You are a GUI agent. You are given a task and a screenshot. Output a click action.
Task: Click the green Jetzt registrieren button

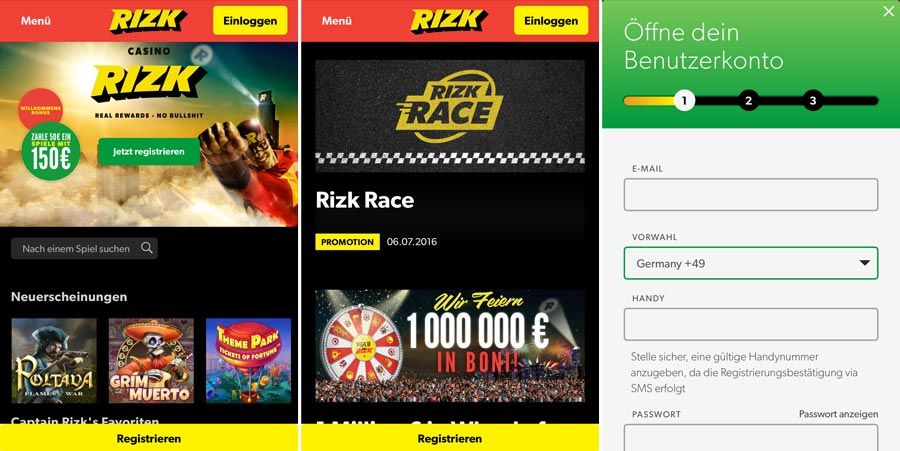pos(149,152)
